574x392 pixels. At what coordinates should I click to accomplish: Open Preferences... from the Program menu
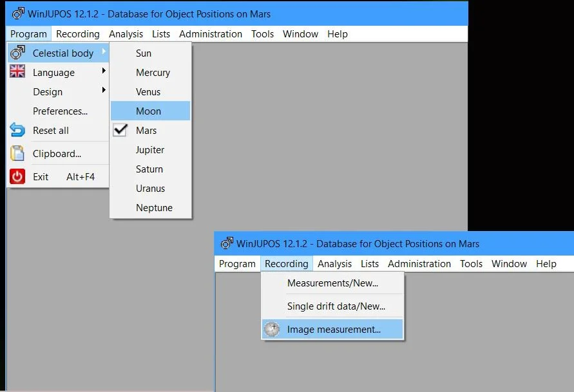pyautogui.click(x=58, y=111)
